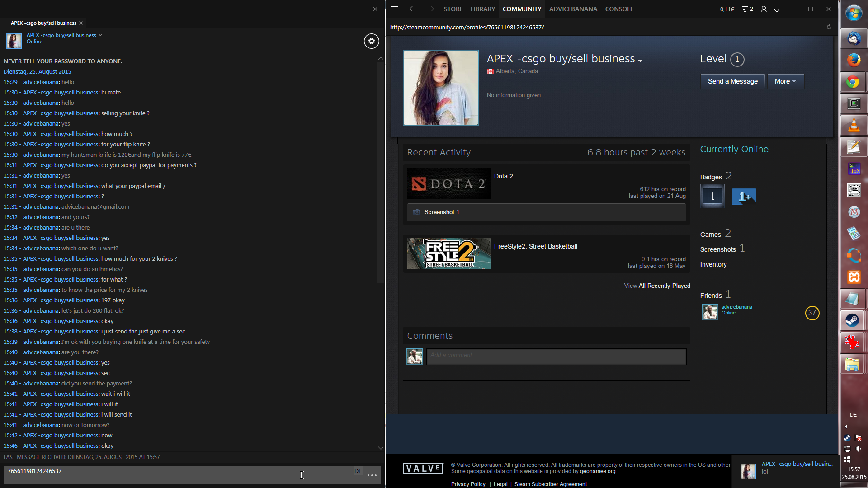
Task: Launch Firefox from the taskbar
Action: (854, 60)
